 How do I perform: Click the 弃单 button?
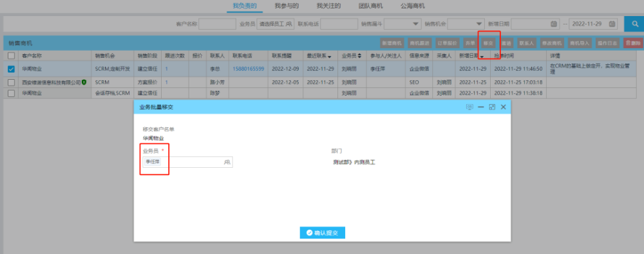[x=469, y=42]
